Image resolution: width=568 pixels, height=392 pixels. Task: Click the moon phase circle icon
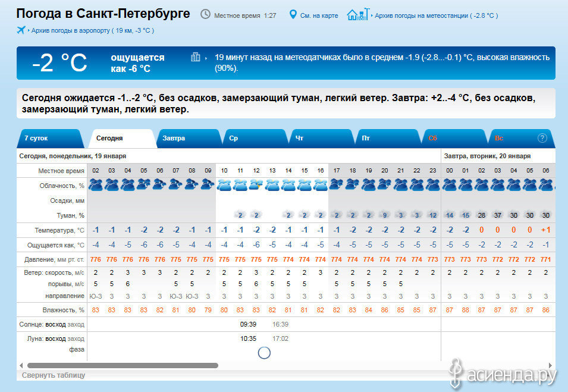(264, 353)
